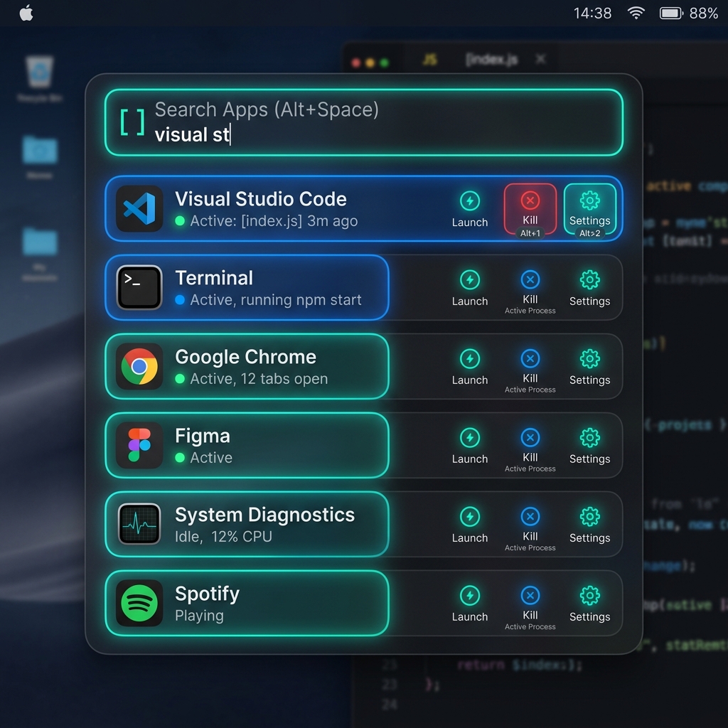The height and width of the screenshot is (728, 728).
Task: Launch System Diagnostics
Action: [470, 525]
